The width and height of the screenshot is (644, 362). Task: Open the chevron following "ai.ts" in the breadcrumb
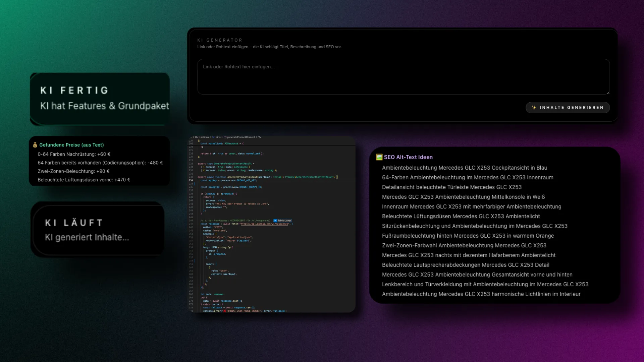pyautogui.click(x=222, y=137)
